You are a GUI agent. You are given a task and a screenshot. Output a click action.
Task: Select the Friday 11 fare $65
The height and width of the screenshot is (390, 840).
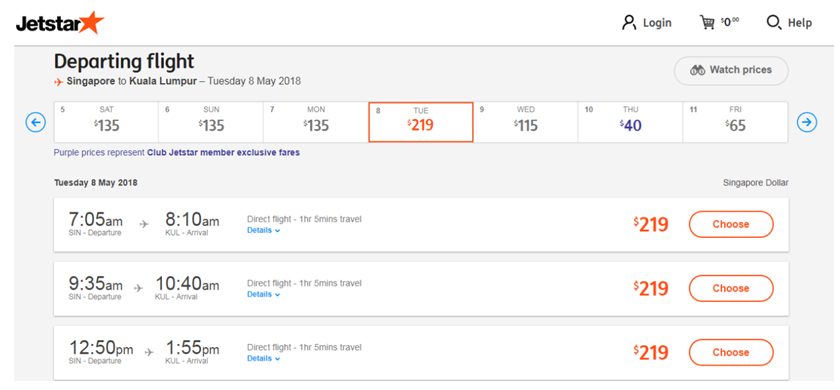[x=736, y=122]
